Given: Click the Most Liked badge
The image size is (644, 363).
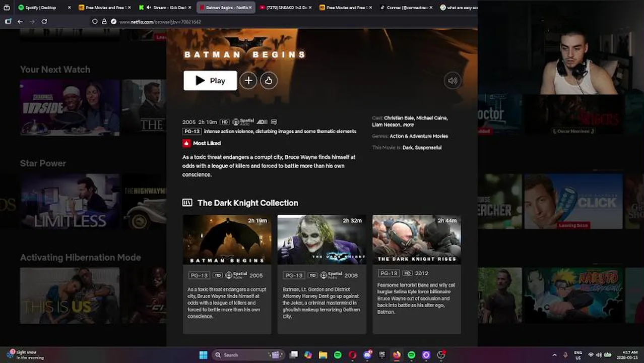Looking at the screenshot, I should (x=202, y=143).
